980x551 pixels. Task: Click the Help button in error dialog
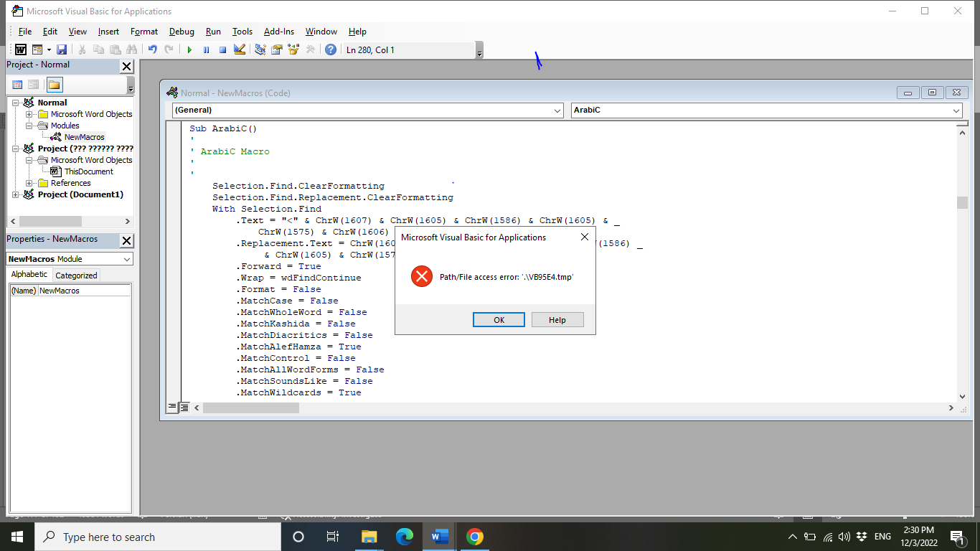click(x=557, y=320)
